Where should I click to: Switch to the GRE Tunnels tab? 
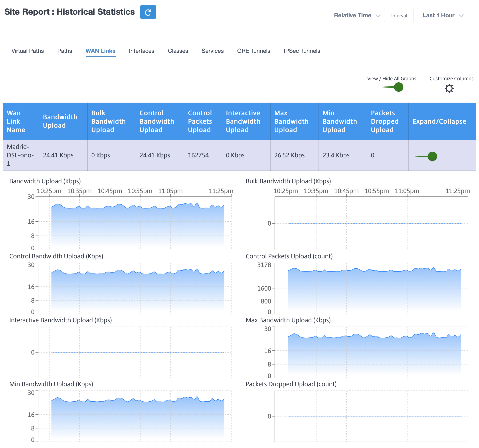[x=253, y=51]
